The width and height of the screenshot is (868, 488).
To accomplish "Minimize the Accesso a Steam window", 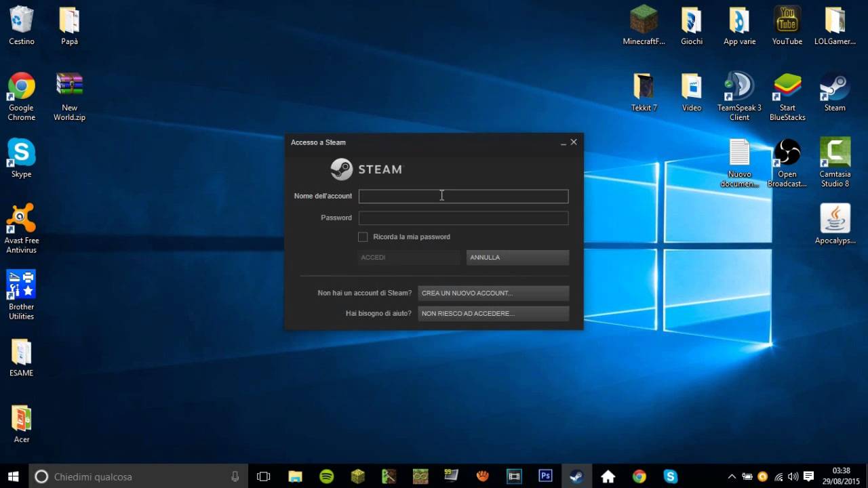I will (563, 142).
